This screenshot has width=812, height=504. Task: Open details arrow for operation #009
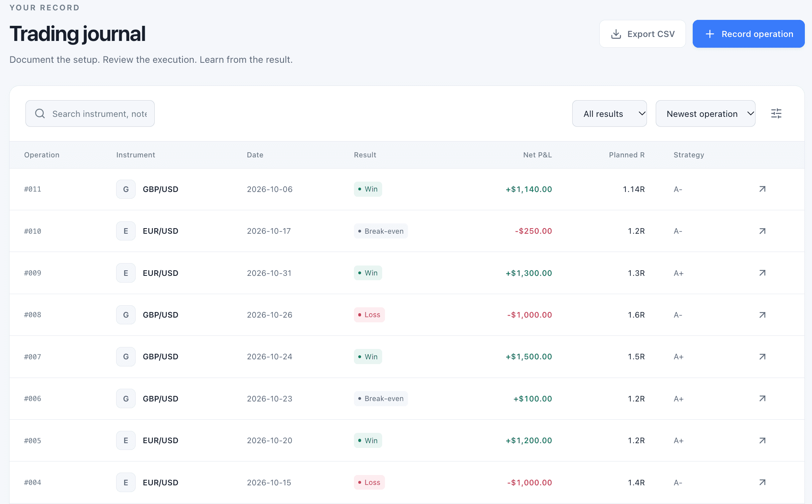click(762, 273)
